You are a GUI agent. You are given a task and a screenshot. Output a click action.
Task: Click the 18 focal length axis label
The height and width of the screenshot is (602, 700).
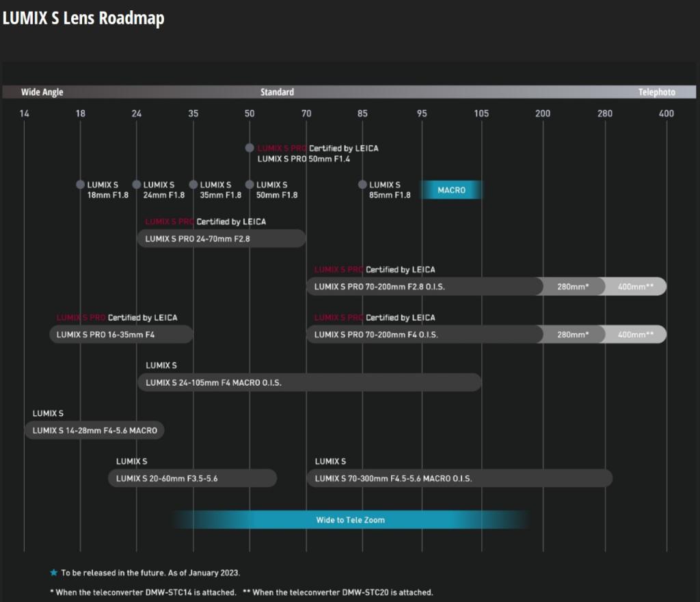click(81, 114)
